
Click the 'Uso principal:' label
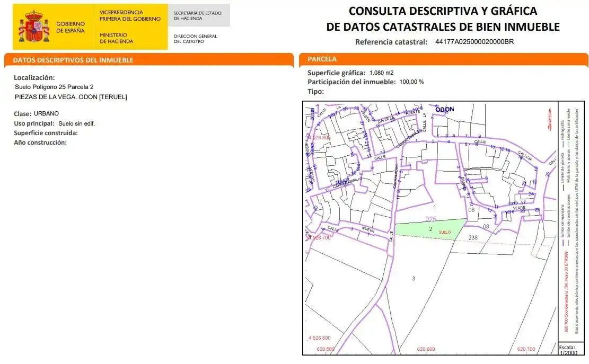click(x=34, y=123)
